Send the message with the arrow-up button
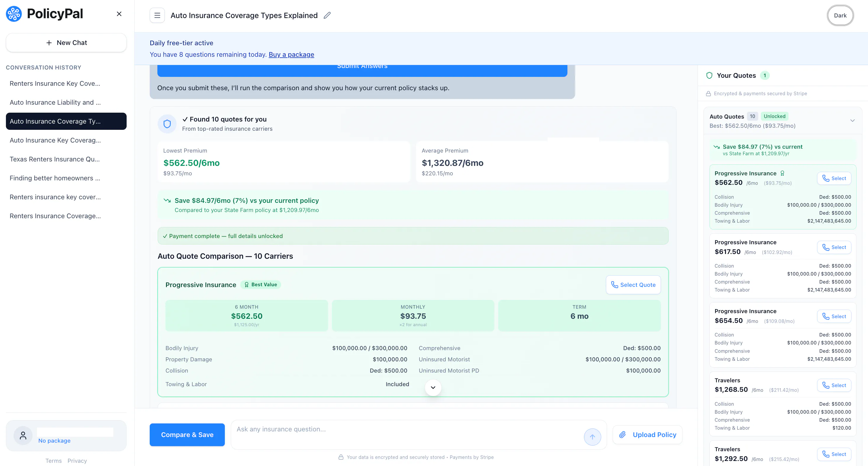868x466 pixels. point(592,437)
